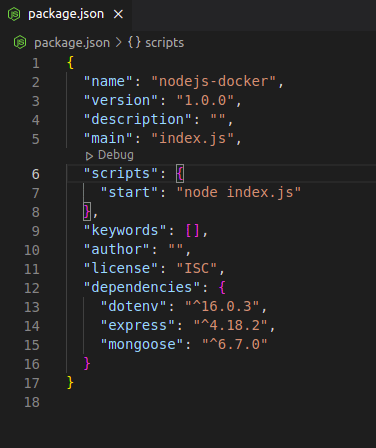Image resolution: width=376 pixels, height=448 pixels.
Task: Close the package.json editor tab
Action: coord(118,14)
